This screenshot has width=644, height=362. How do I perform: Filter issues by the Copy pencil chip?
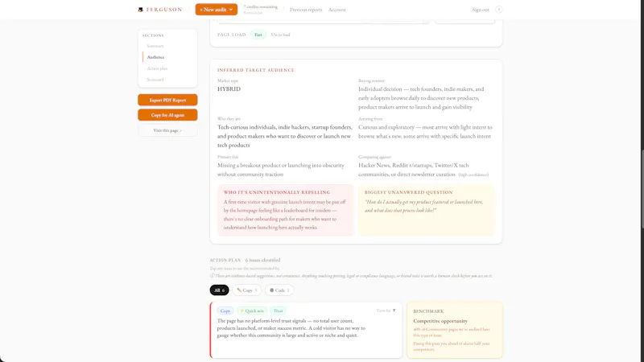pos(247,290)
